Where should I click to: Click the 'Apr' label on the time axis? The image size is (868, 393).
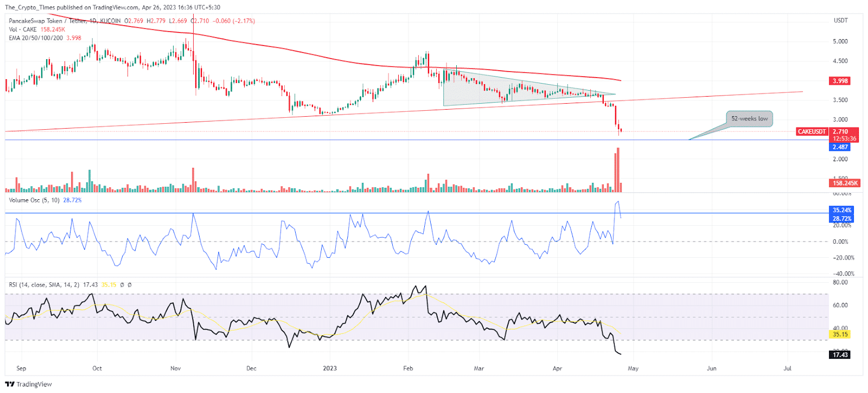point(557,368)
